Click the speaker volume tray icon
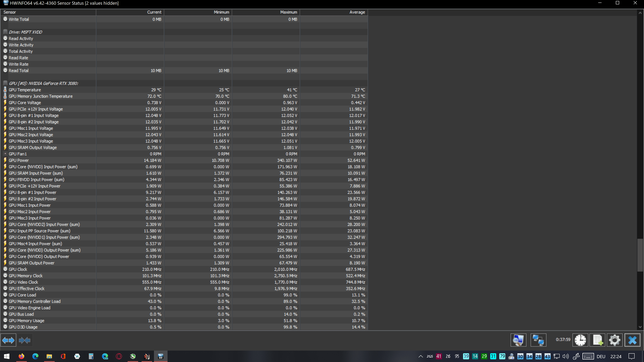The width and height of the screenshot is (644, 362). (x=566, y=356)
